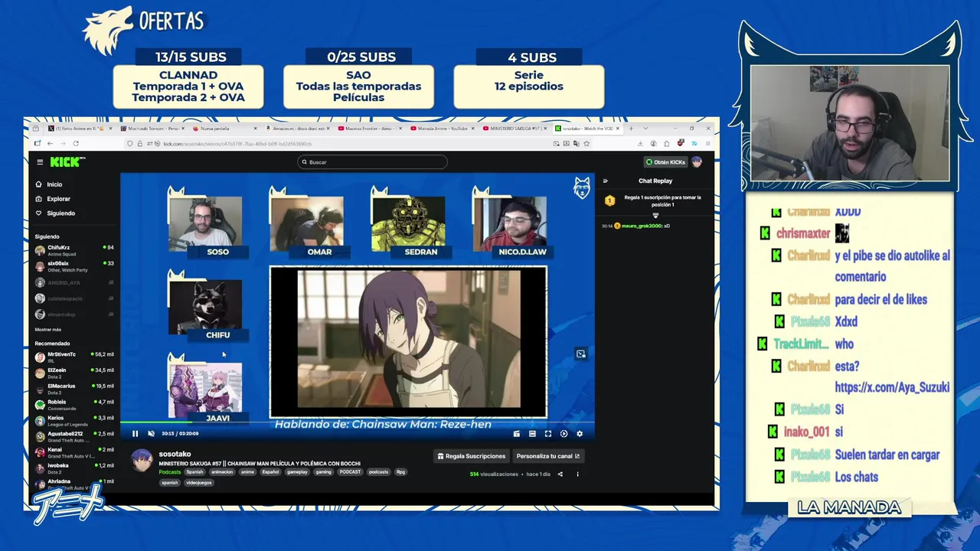Open Robleis recommended channel
The image size is (980, 551).
[74, 404]
